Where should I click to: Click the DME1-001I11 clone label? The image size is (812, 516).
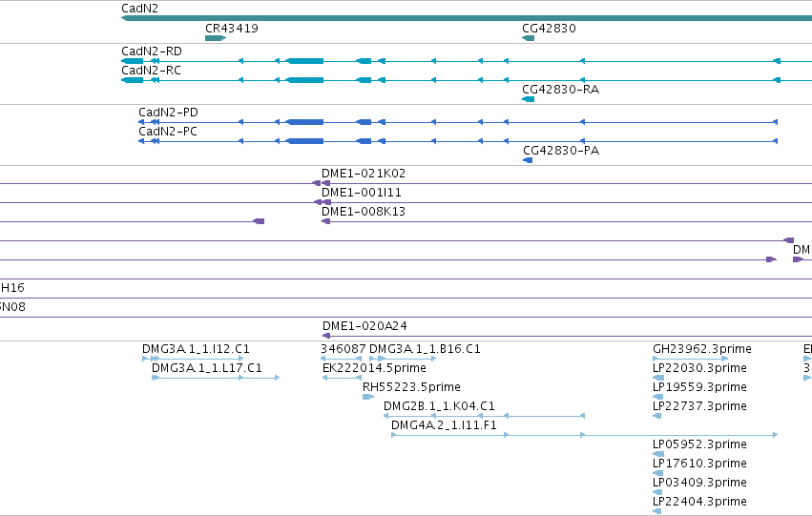tap(362, 193)
